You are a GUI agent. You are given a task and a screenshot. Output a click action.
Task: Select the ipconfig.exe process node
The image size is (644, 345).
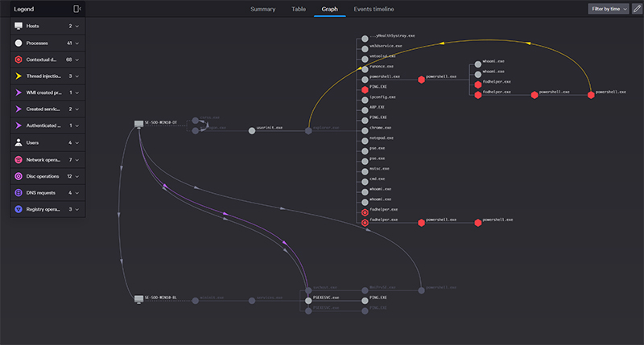tap(365, 97)
